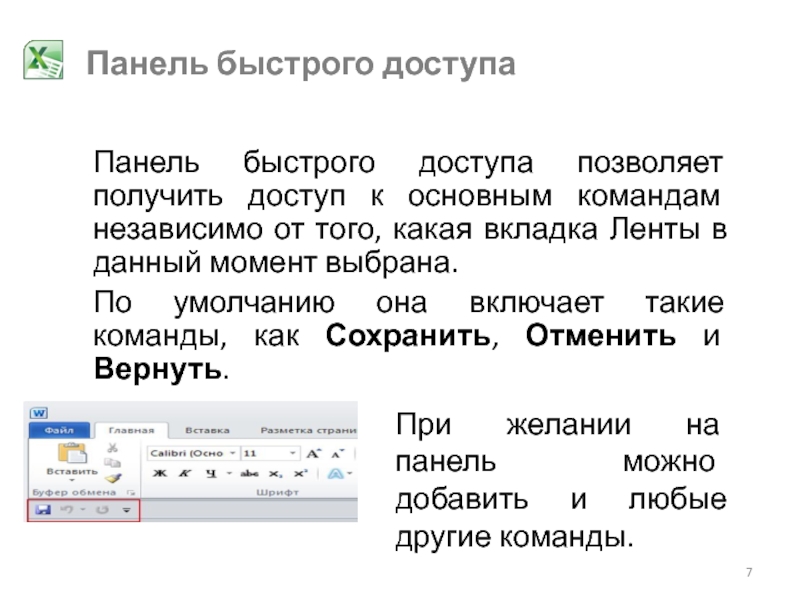Screen dimensions: 800x600
Task: Click the Undo arrow icon
Action: pos(68,510)
